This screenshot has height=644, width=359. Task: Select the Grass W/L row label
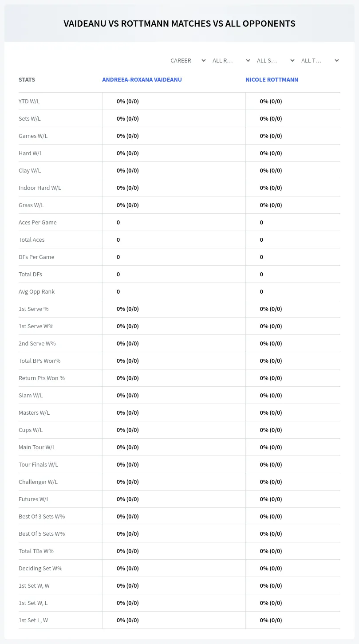31,205
